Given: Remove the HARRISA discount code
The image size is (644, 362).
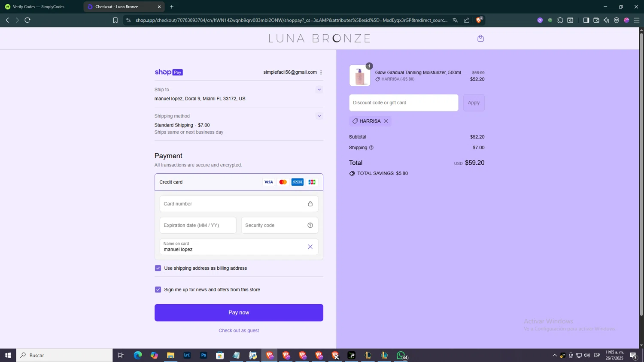Looking at the screenshot, I should click(x=386, y=121).
